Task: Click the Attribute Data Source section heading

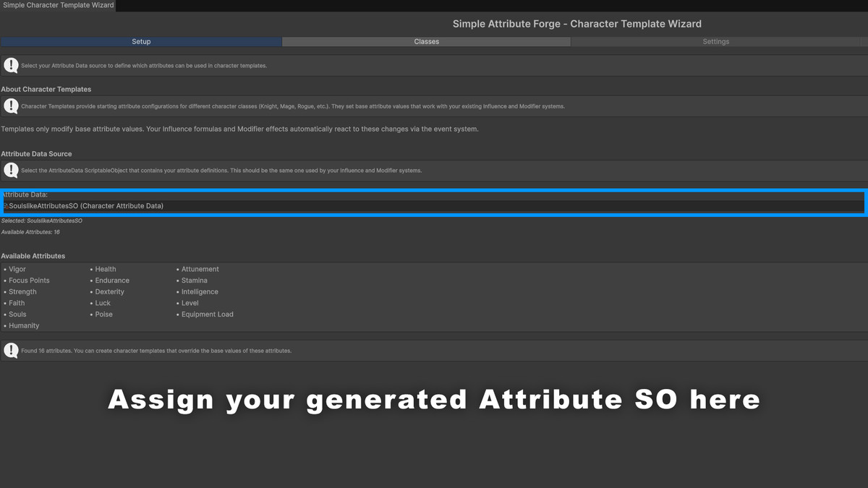Action: click(36, 153)
